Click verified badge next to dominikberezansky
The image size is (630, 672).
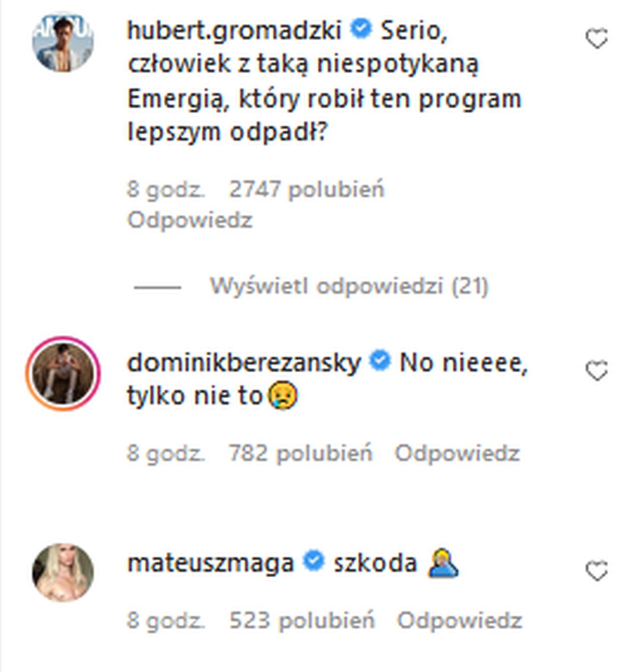[x=380, y=361]
